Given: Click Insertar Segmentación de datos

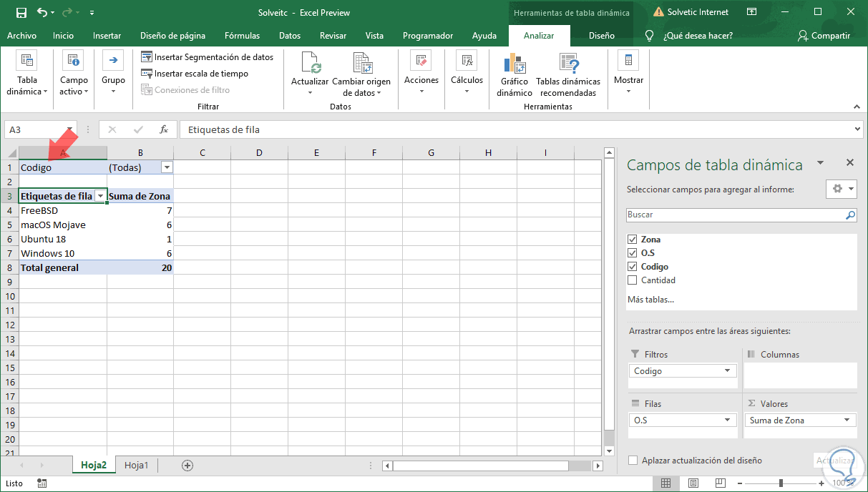Looking at the screenshot, I should [208, 57].
